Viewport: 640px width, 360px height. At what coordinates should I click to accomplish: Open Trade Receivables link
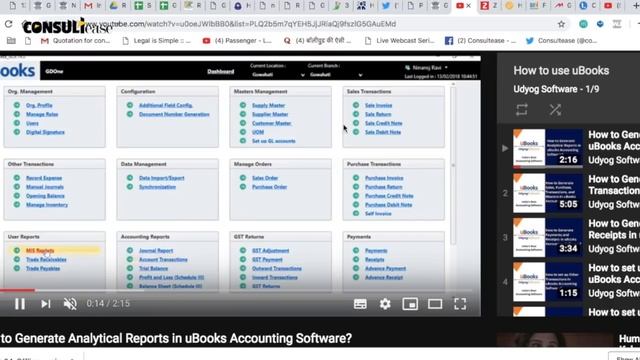46,260
